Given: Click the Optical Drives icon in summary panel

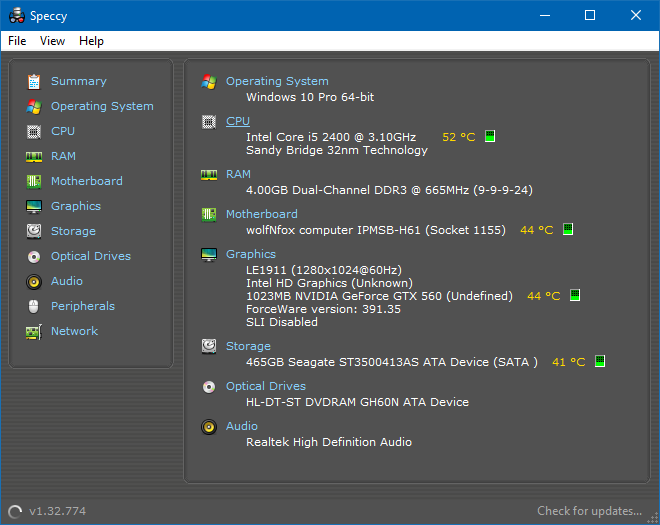Looking at the screenshot, I should (209, 386).
